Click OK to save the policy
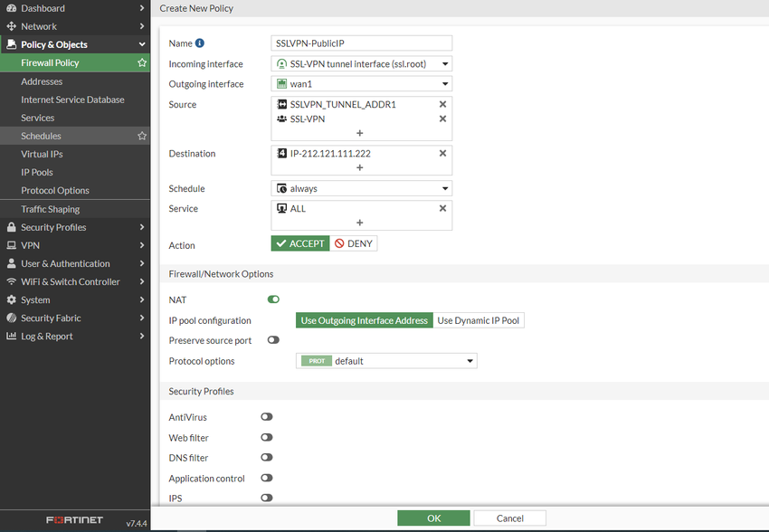The image size is (769, 532). click(433, 518)
